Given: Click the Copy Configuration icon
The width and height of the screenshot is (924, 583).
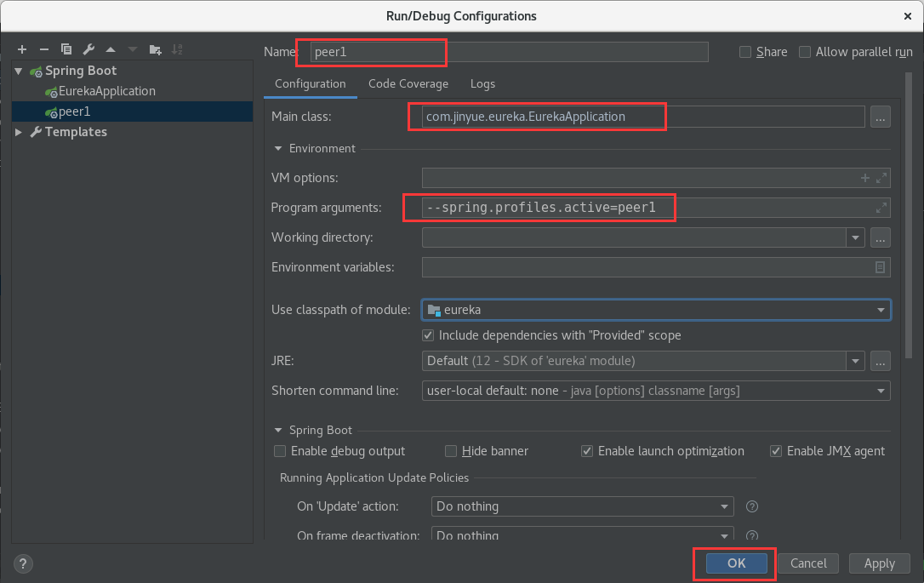Looking at the screenshot, I should point(66,49).
